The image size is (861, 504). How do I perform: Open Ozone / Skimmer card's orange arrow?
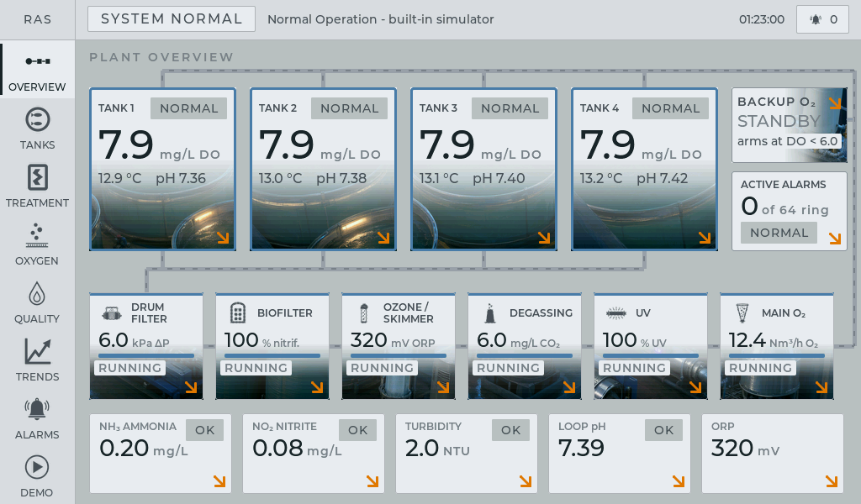[x=443, y=387]
